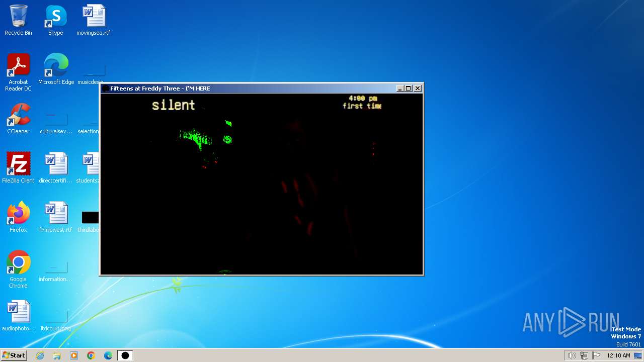Open Chrome from the taskbar

pyautogui.click(x=91, y=355)
